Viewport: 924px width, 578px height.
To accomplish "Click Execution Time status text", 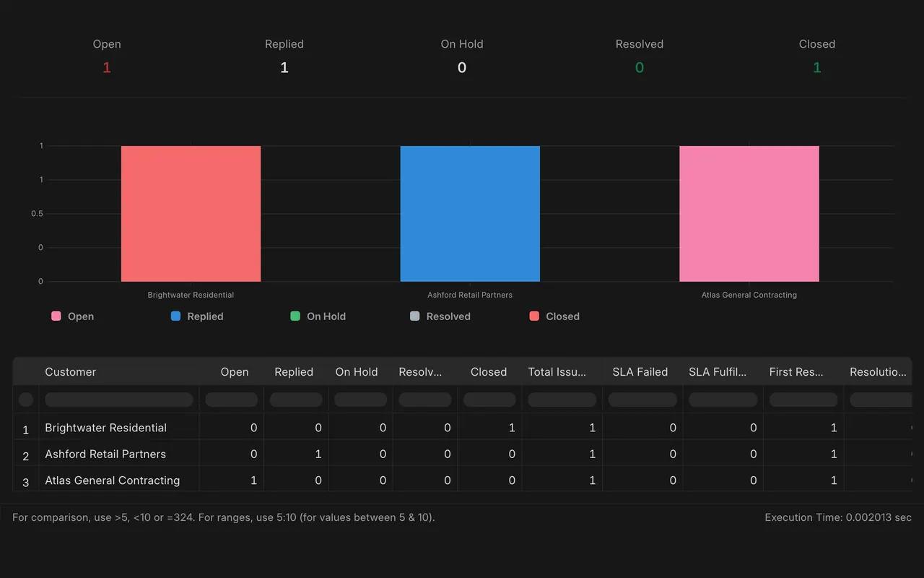I will tap(838, 517).
